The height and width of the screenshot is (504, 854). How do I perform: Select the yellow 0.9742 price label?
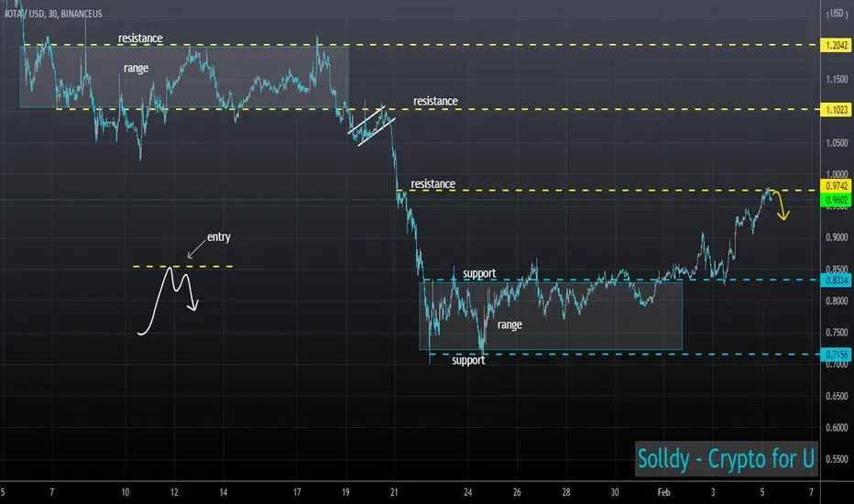836,186
